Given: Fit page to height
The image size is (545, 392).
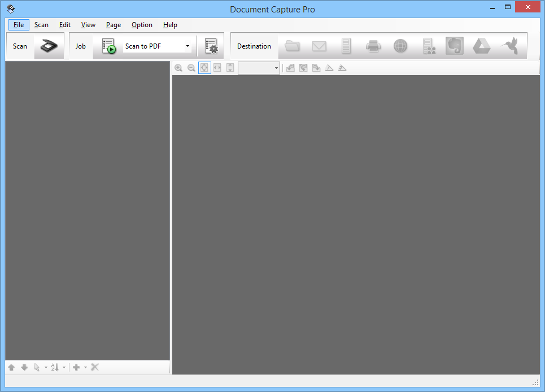Looking at the screenshot, I should click(x=230, y=68).
